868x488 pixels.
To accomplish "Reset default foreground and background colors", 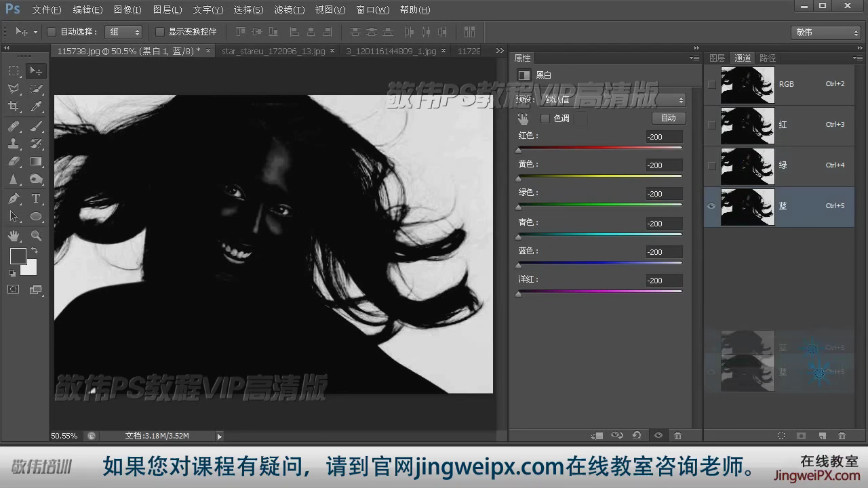I will pyautogui.click(x=12, y=273).
